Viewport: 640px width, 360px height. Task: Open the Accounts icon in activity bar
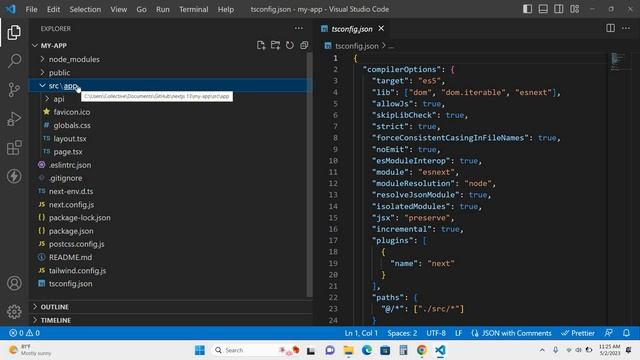tap(14, 283)
